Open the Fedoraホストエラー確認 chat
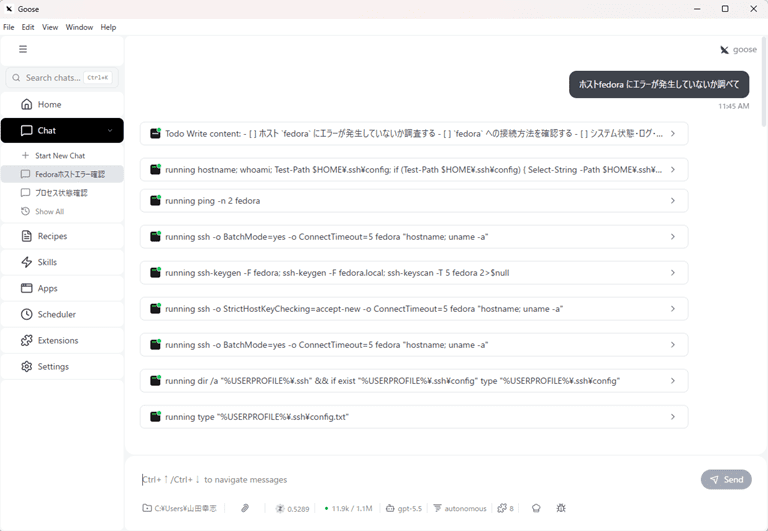768x531 pixels. click(x=62, y=174)
